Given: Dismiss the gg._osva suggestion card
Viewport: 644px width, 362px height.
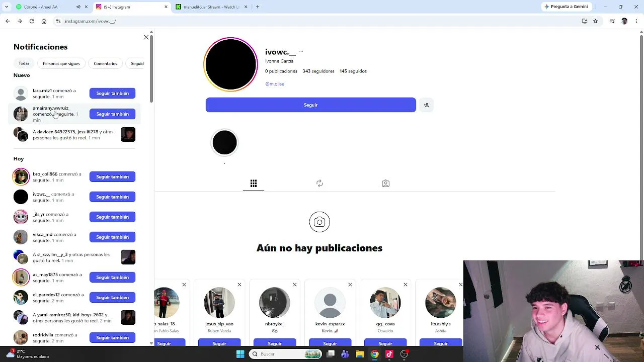Looking at the screenshot, I should 406,285.
